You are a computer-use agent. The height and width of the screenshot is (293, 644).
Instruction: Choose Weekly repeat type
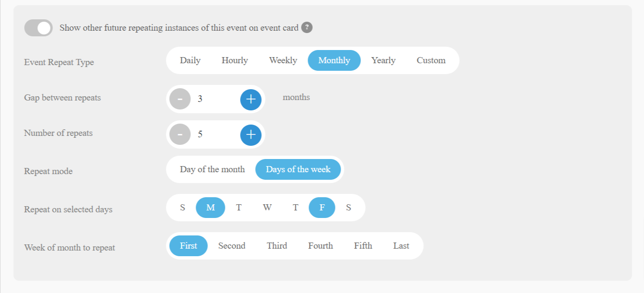coord(283,60)
